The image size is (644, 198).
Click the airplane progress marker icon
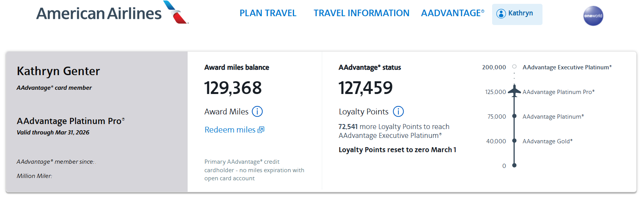click(514, 91)
